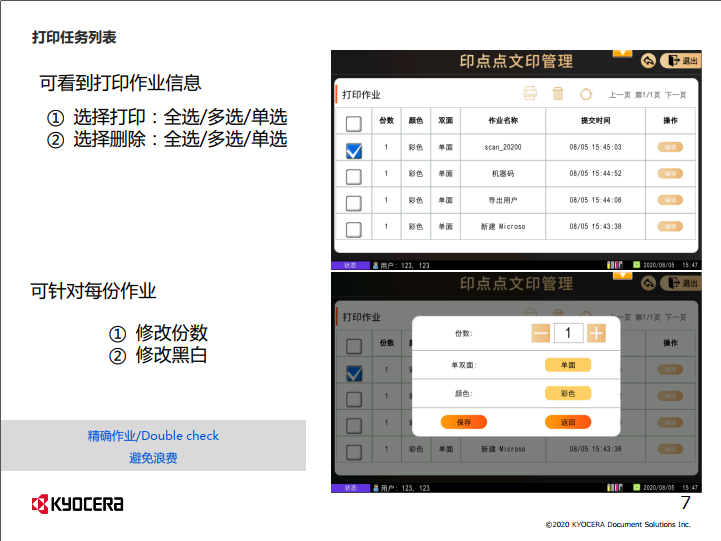Change the 彩色 color option in dialog
The width and height of the screenshot is (721, 541).
(567, 394)
